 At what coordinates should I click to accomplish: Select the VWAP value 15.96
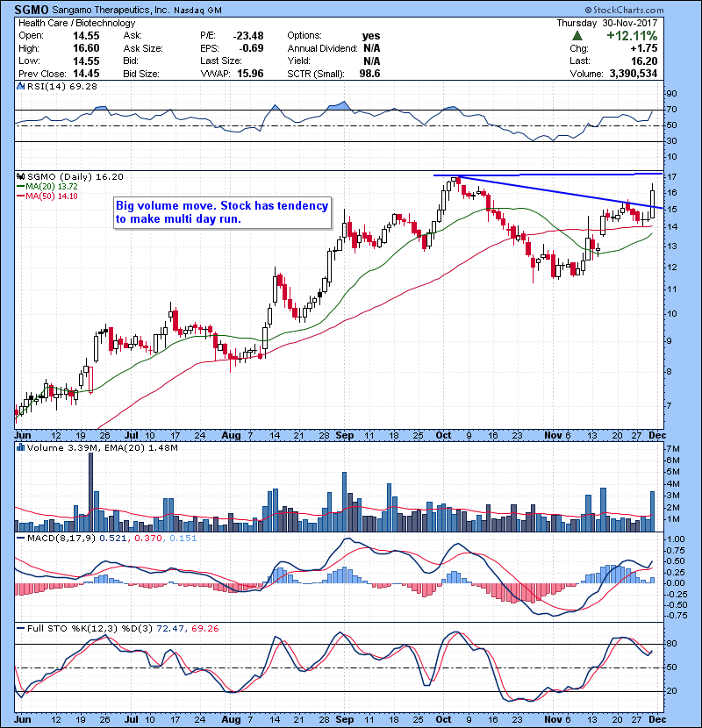[250, 74]
